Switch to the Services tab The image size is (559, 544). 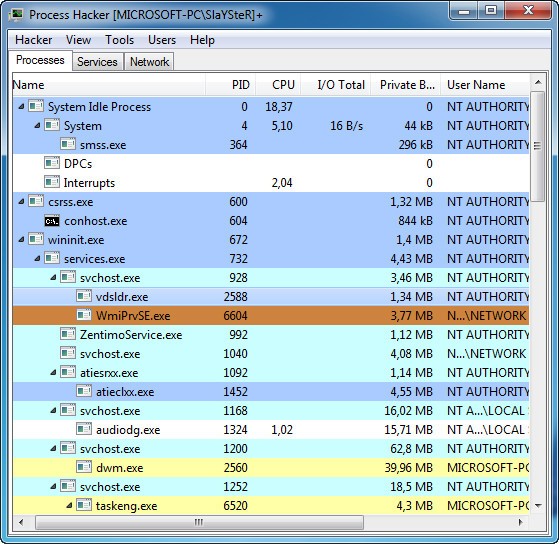pyautogui.click(x=97, y=62)
